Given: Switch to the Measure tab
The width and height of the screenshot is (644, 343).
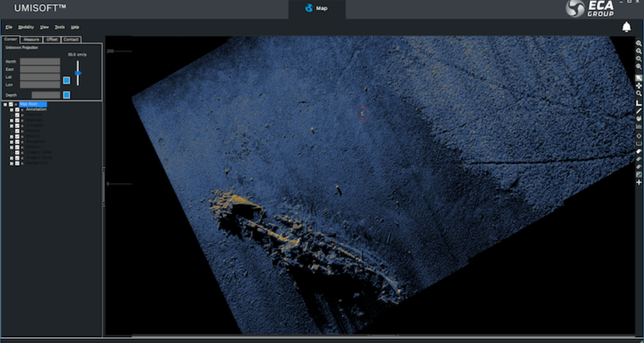Looking at the screenshot, I should (32, 39).
